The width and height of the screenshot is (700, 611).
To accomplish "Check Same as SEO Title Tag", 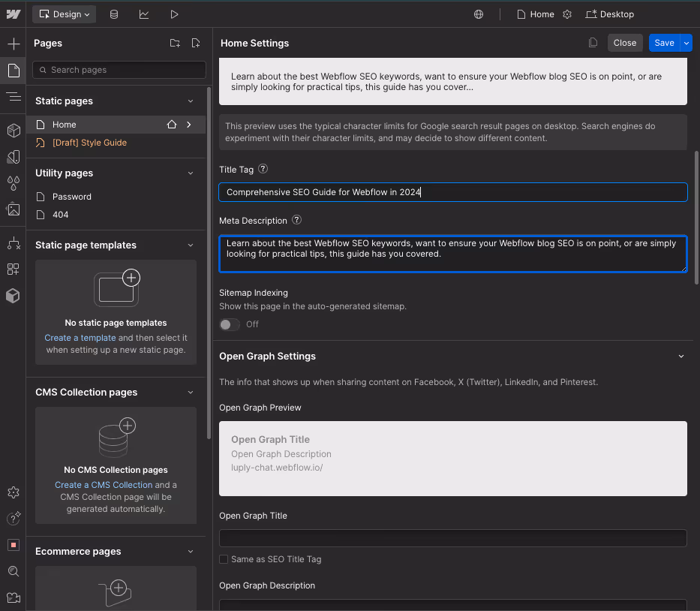I will pyautogui.click(x=224, y=559).
